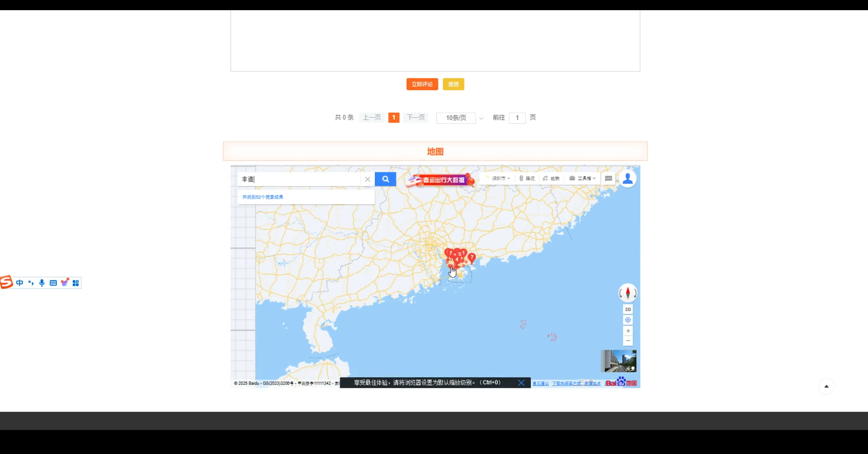
Task: Dismiss the browser zoom notice bar
Action: (521, 383)
